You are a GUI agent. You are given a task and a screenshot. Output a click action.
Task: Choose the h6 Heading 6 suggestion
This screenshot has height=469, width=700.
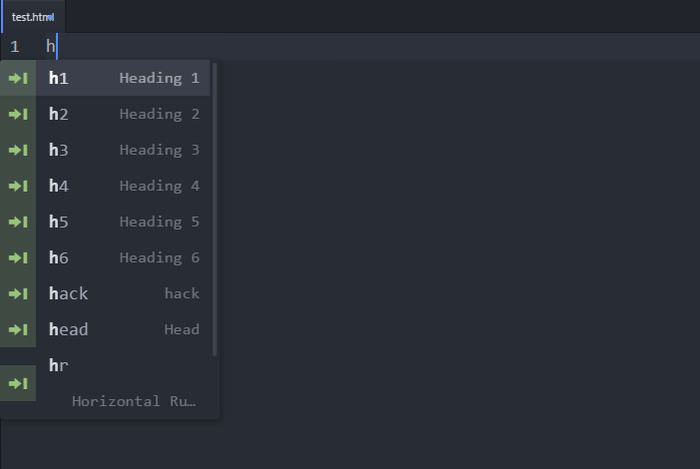(105, 258)
